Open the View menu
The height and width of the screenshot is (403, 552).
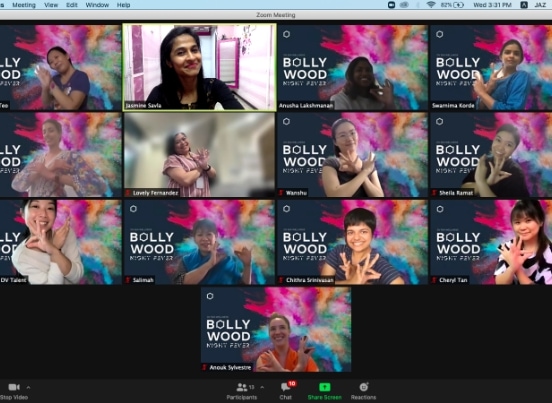(51, 5)
